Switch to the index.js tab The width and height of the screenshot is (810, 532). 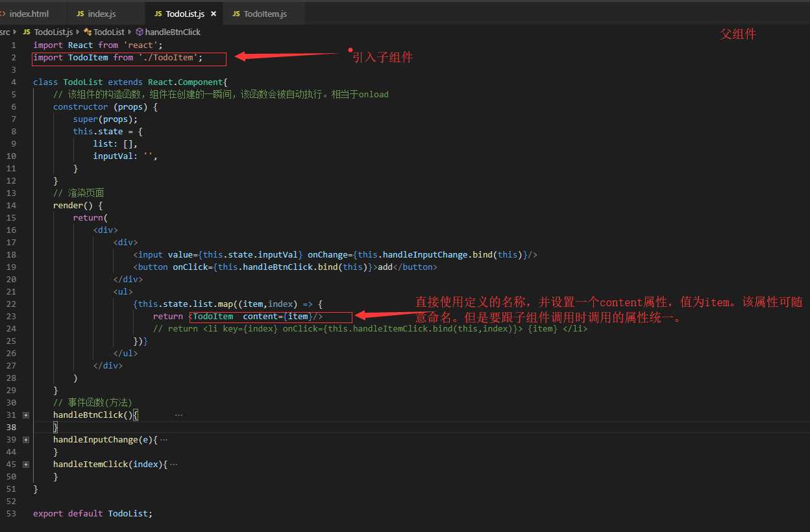pyautogui.click(x=105, y=14)
